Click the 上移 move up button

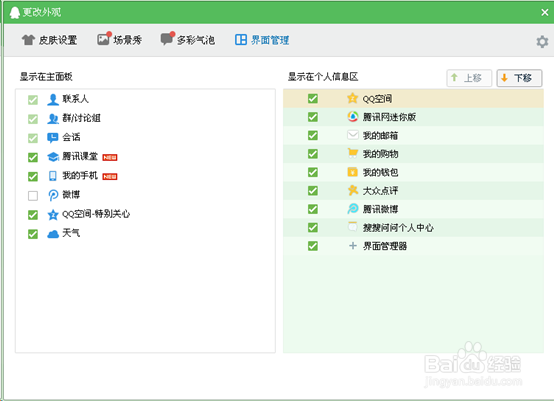pyautogui.click(x=469, y=78)
